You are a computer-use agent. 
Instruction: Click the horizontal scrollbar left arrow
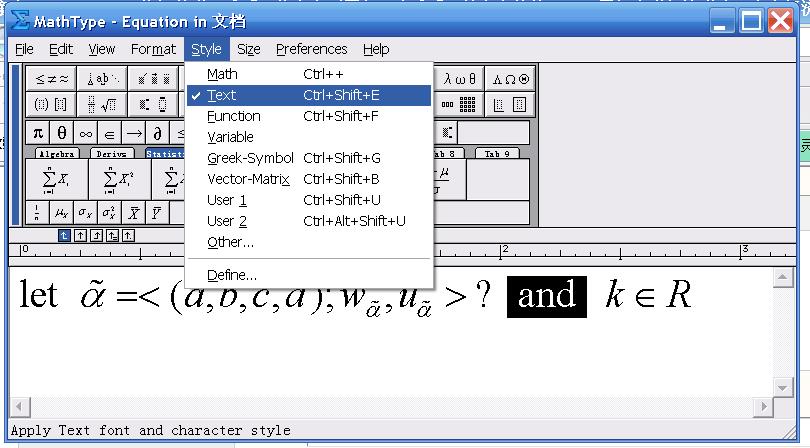[20, 407]
